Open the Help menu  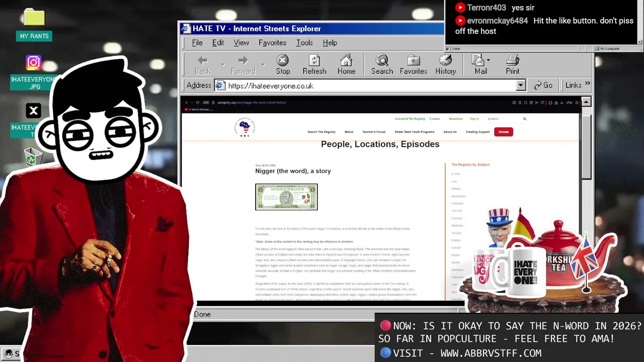tap(330, 43)
